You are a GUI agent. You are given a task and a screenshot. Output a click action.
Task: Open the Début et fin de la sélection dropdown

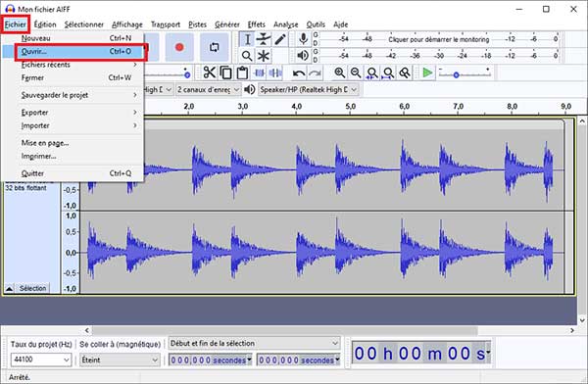coord(254,343)
